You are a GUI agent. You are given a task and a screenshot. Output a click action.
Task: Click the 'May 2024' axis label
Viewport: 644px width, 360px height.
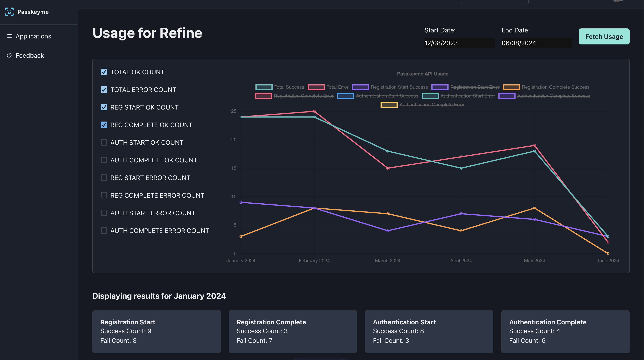click(x=534, y=261)
